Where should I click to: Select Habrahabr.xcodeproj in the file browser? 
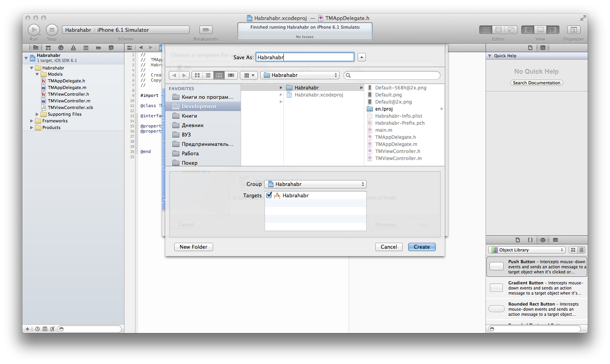[x=319, y=95]
